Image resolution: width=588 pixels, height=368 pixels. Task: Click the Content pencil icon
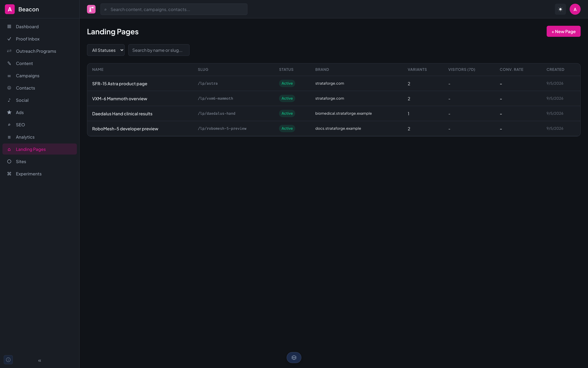(9, 63)
